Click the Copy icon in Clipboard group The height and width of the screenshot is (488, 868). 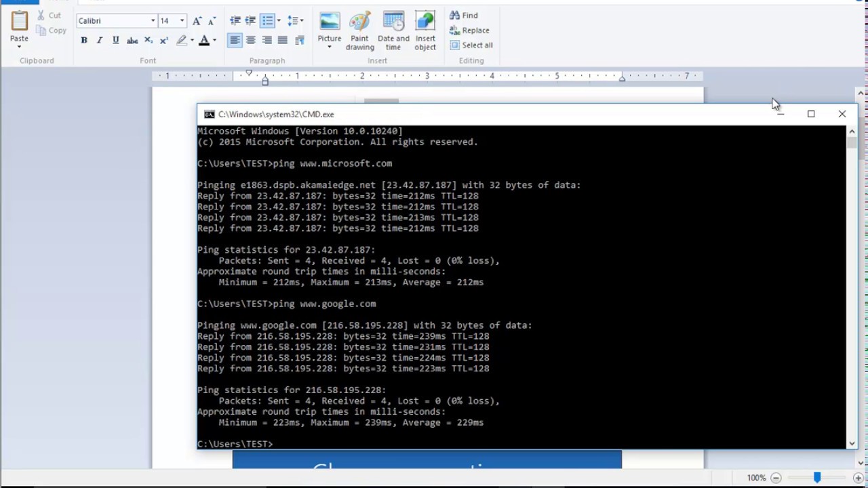click(41, 30)
